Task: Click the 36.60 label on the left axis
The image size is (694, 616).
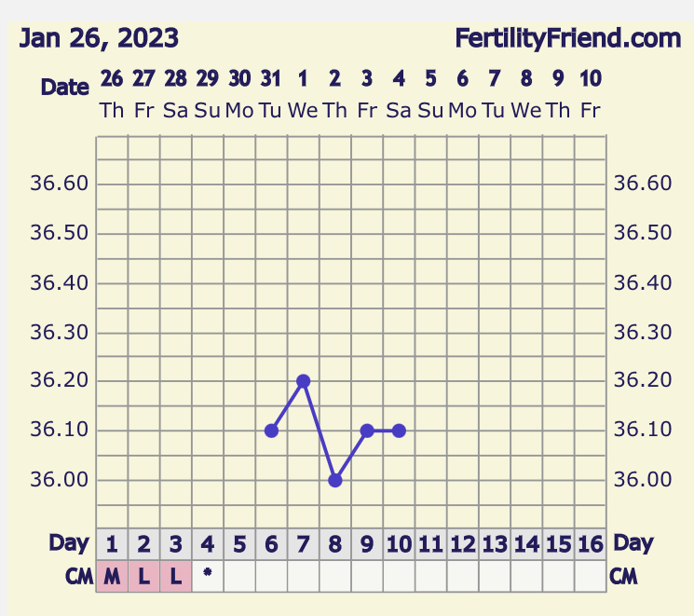Action: pyautogui.click(x=60, y=183)
